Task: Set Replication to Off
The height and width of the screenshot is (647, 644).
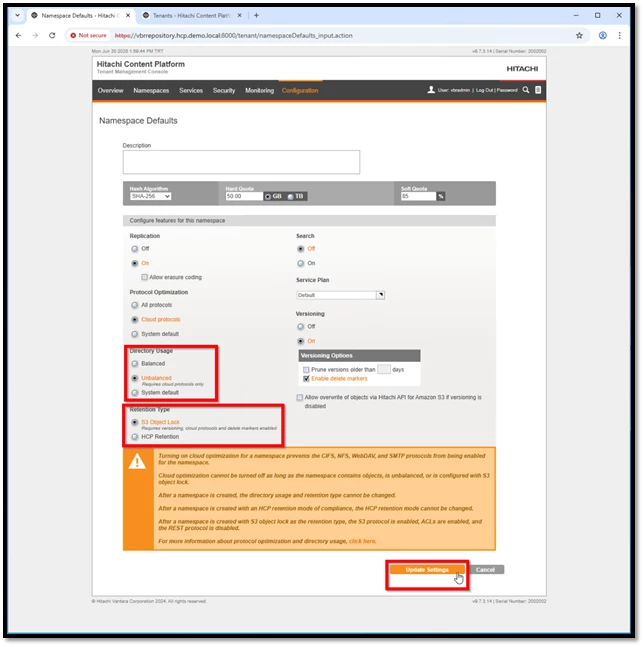Action: (x=134, y=249)
